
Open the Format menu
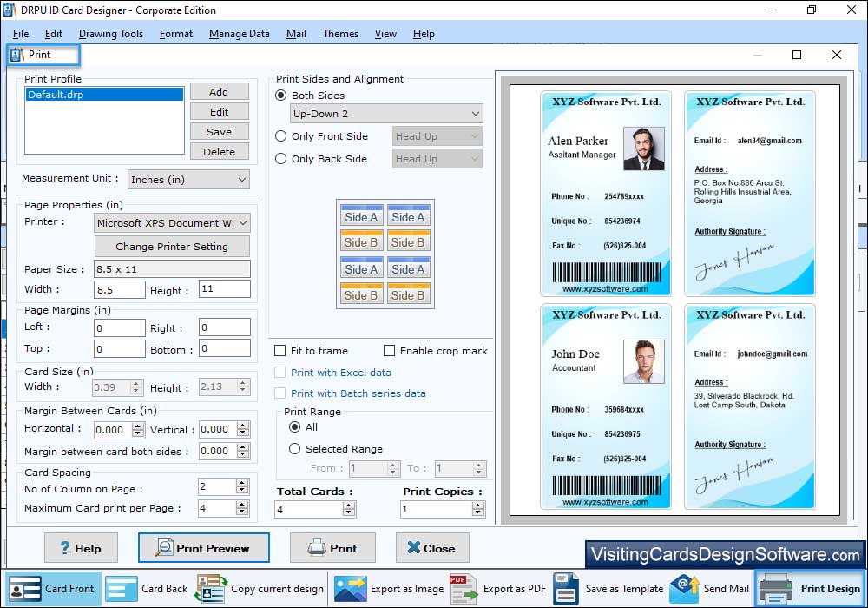tap(176, 34)
